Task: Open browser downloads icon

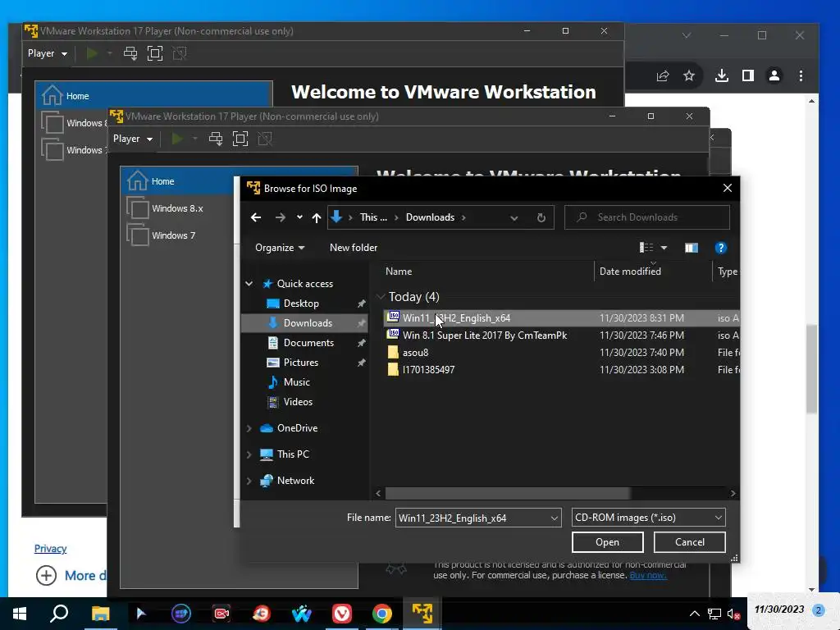Action: (x=722, y=76)
